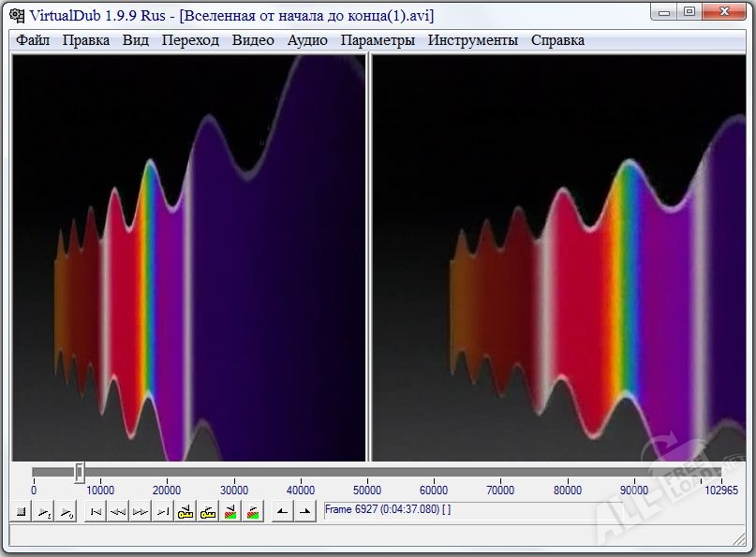Start input playback with the Play I button

tap(44, 512)
